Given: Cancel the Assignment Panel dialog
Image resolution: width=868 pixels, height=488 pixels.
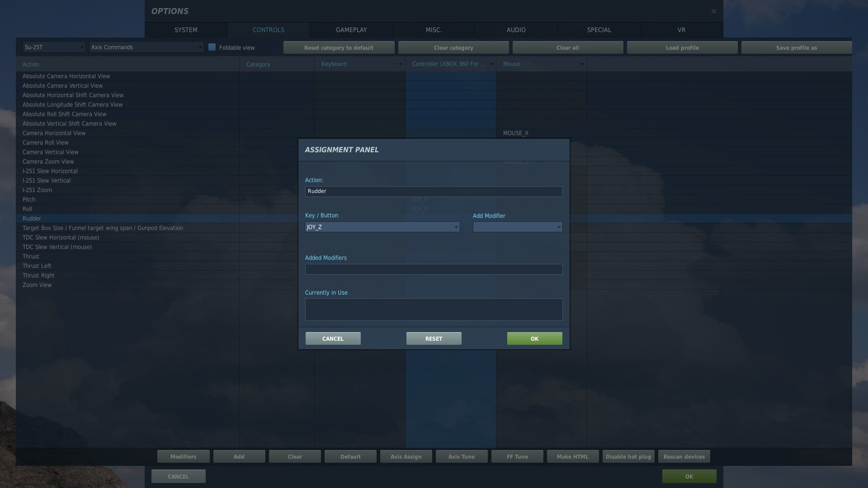Looking at the screenshot, I should coord(333,338).
